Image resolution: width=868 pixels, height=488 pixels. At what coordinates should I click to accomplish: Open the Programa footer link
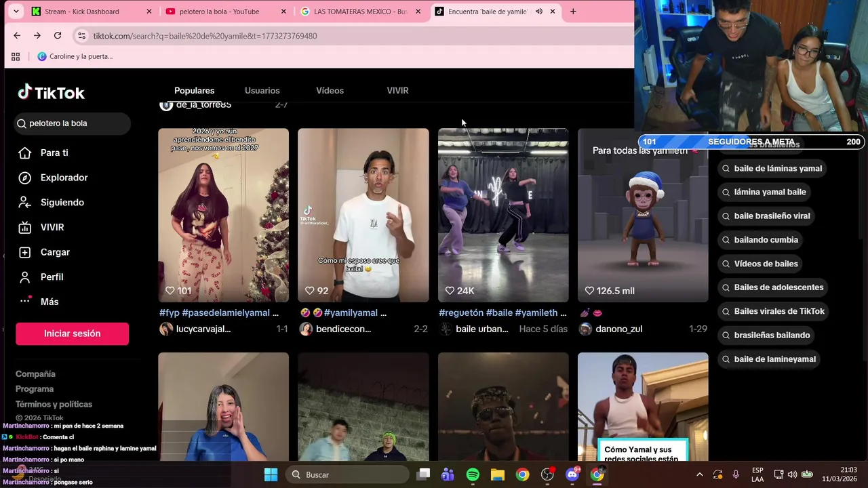tap(35, 389)
